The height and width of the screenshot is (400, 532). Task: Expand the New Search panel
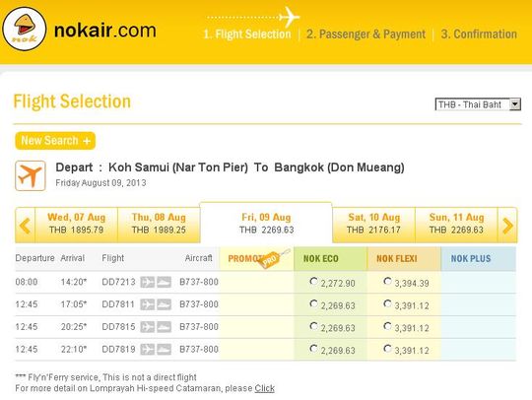click(x=55, y=141)
